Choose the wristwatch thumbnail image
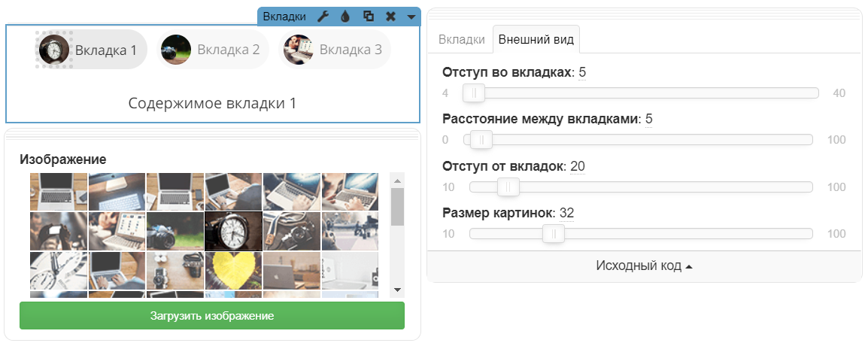The width and height of the screenshot is (868, 352). [233, 230]
